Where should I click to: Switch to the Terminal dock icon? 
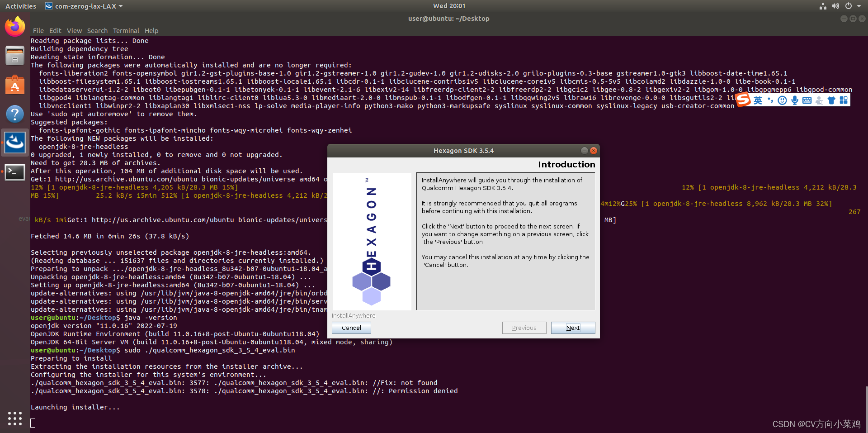coord(15,172)
